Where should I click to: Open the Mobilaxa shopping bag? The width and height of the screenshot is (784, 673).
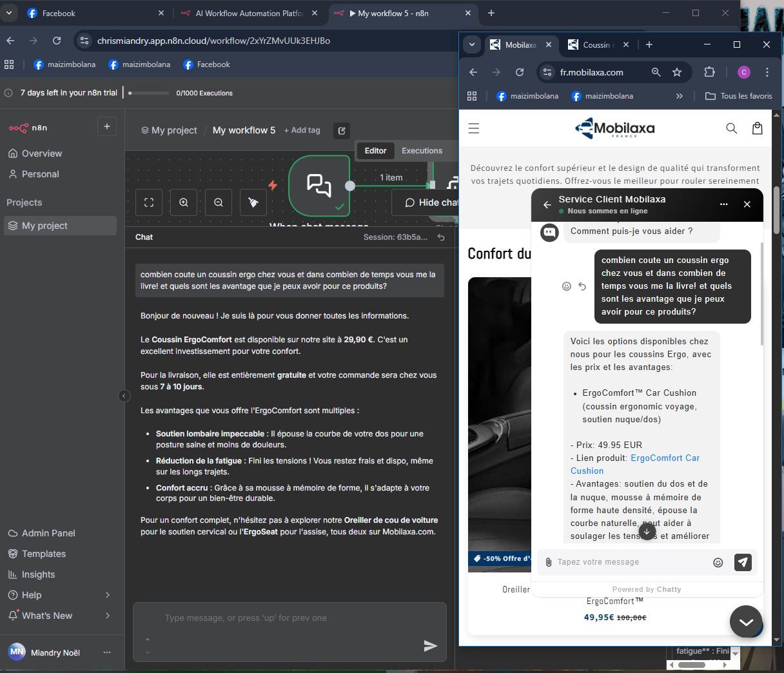click(757, 128)
